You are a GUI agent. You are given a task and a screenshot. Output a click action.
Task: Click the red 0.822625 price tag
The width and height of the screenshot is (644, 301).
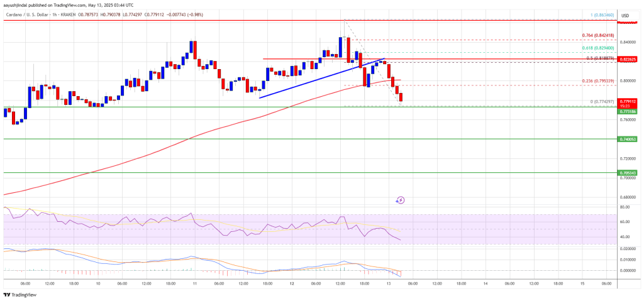[x=628, y=59]
